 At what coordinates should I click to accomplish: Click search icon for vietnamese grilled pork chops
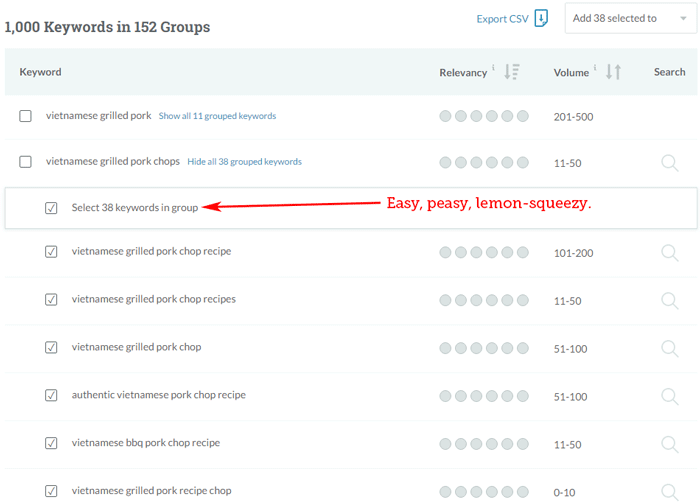pos(669,162)
